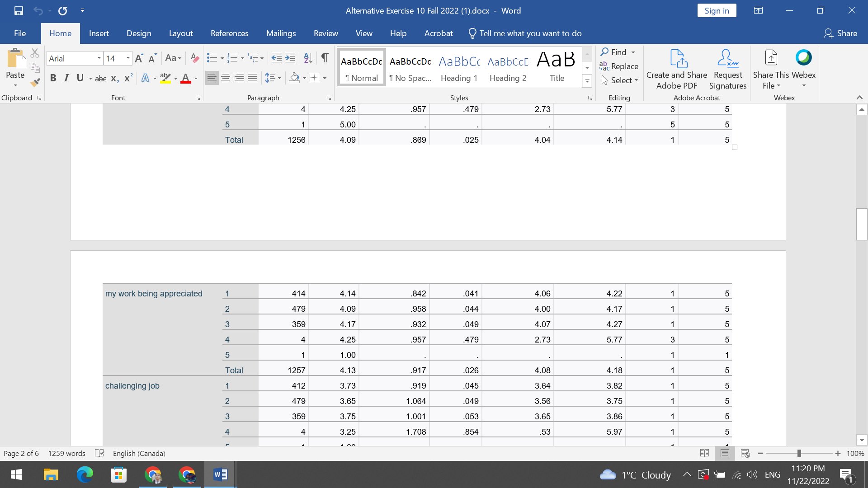
Task: Toggle Italic formatting
Action: 66,78
